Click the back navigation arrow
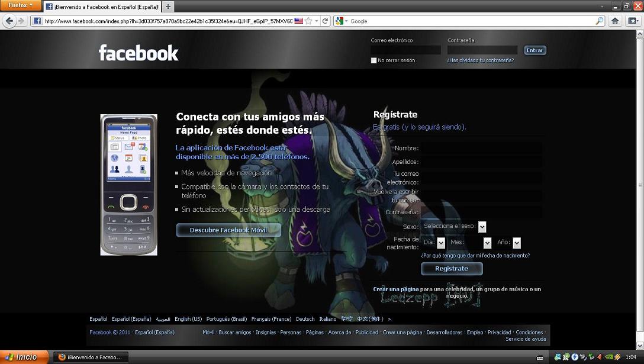 coord(9,21)
